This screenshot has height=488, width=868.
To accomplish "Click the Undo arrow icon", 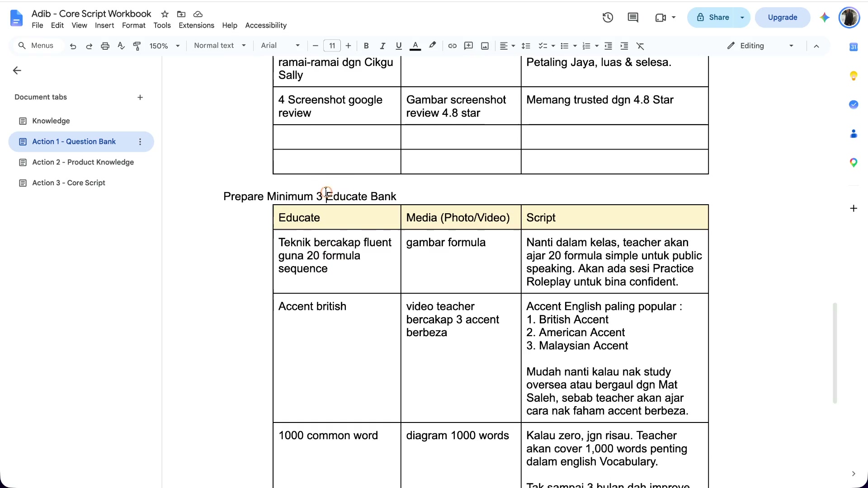I will click(73, 46).
